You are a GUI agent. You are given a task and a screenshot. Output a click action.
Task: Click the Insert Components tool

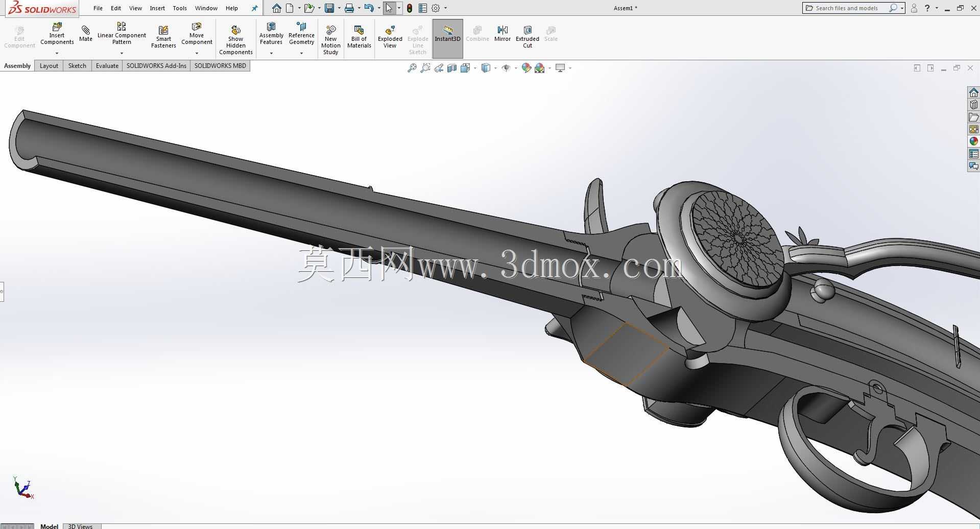(x=57, y=33)
